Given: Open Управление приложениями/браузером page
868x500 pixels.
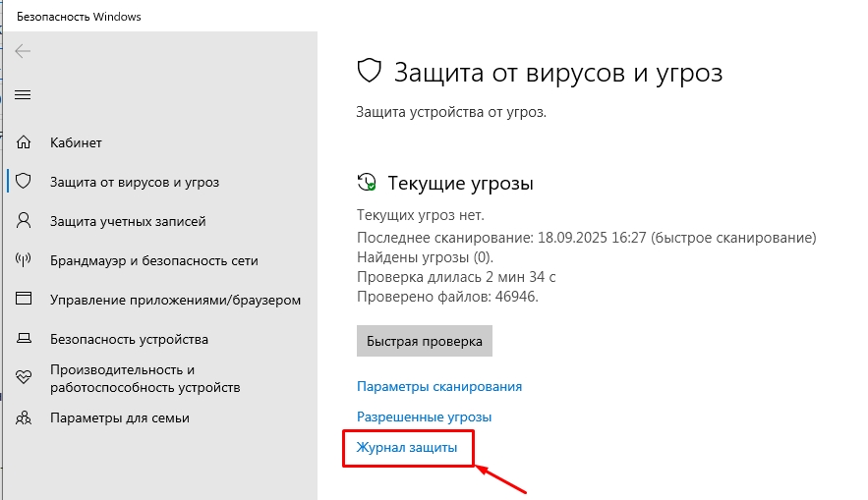Looking at the screenshot, I should tap(175, 300).
